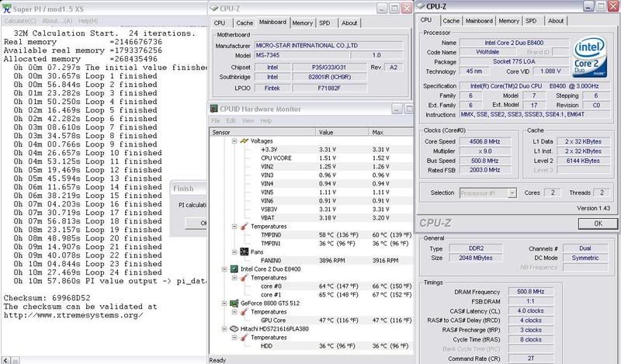Click the Max column header

click(380, 132)
